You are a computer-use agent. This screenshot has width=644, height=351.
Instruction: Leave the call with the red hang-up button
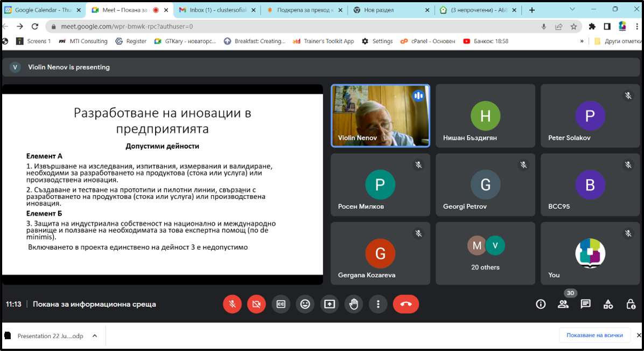point(406,304)
